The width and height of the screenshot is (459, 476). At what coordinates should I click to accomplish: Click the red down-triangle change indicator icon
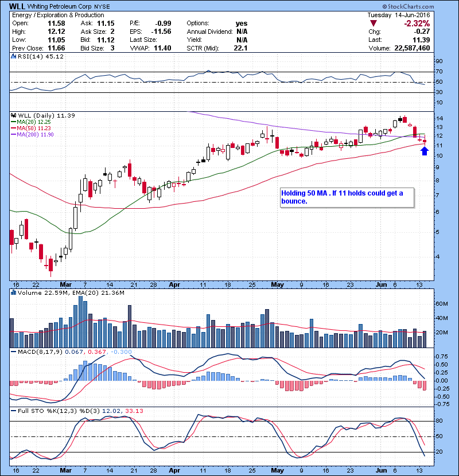tap(374, 24)
